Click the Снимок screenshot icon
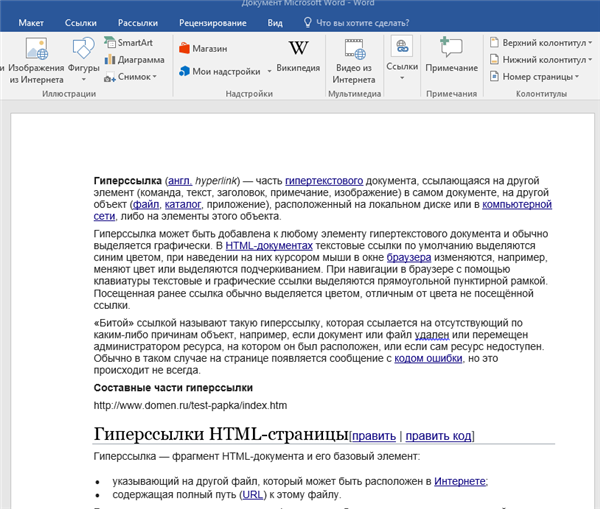Viewport: 600px width, 509px height. (x=110, y=77)
